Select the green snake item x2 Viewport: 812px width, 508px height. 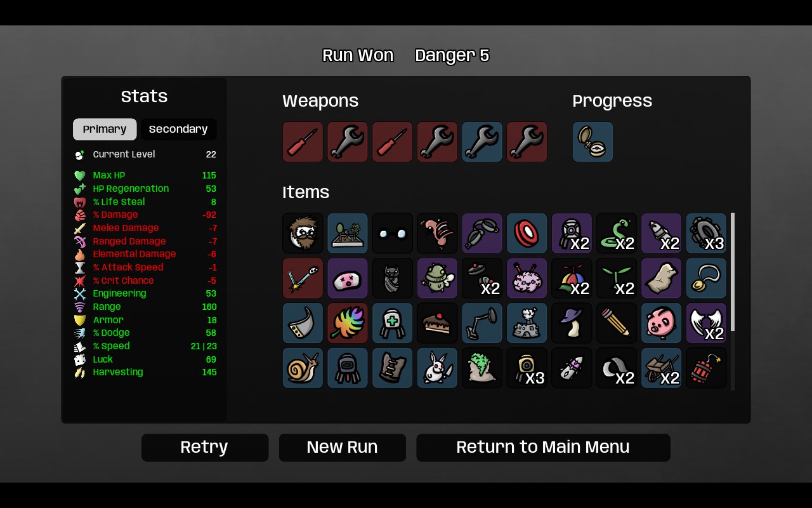pyautogui.click(x=617, y=233)
